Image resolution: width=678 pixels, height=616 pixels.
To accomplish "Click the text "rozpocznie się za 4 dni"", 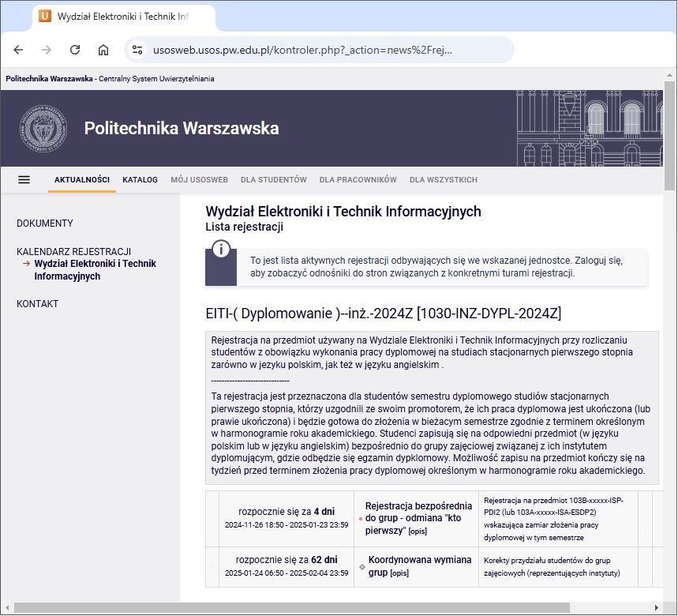I will [287, 511].
